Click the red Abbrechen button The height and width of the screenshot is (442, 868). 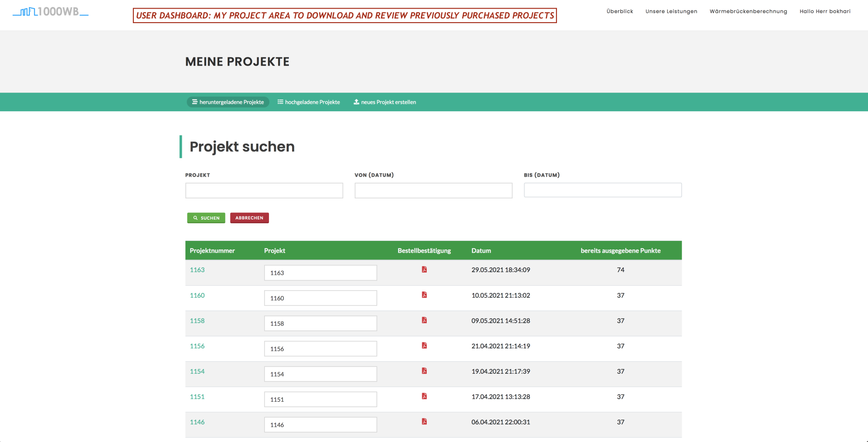point(249,218)
